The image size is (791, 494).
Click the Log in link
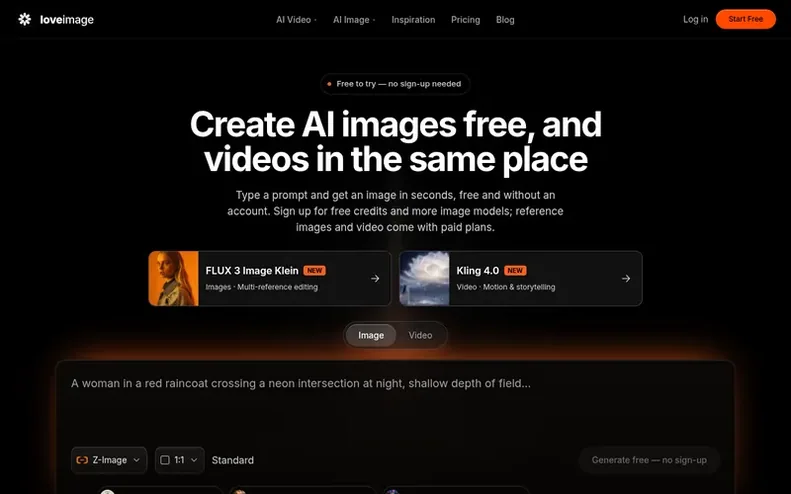point(695,19)
